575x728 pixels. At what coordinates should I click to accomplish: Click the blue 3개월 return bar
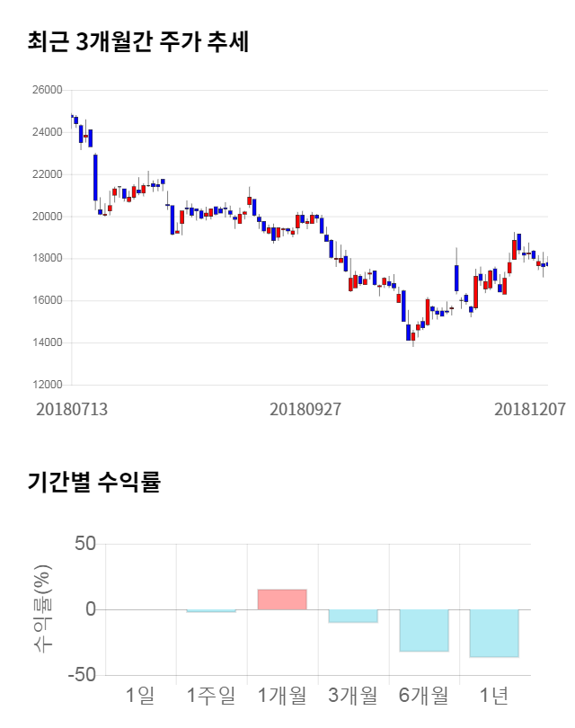tap(352, 616)
